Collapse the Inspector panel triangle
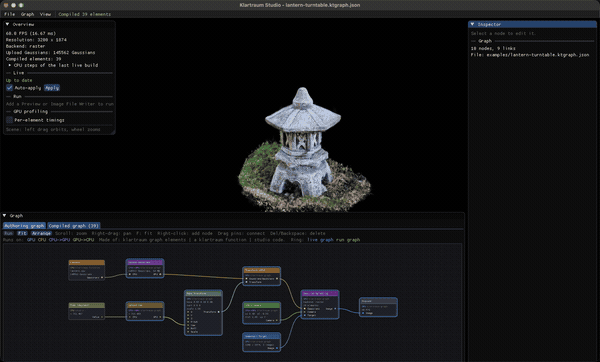Viewport: 600px width, 362px height. coord(473,24)
